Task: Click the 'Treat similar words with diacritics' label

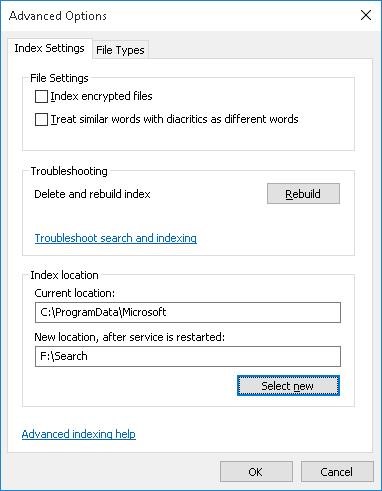Action: pyautogui.click(x=174, y=119)
